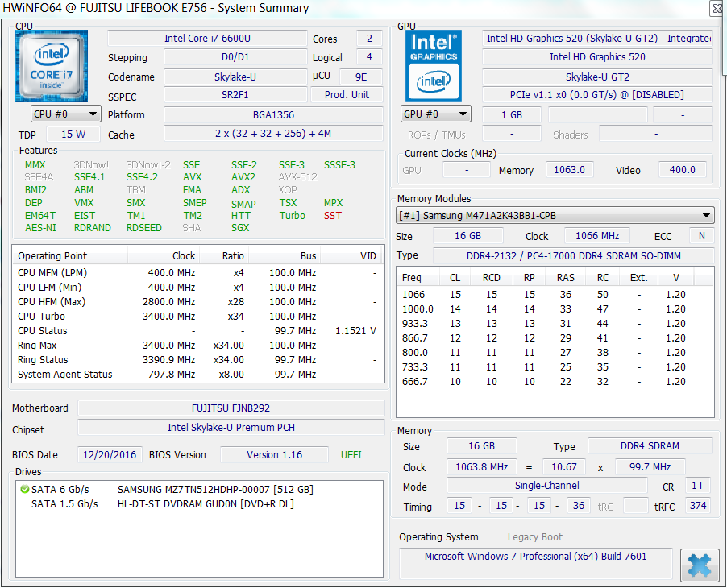The height and width of the screenshot is (588, 727).
Task: Click the memory type DDR4-2132 field
Action: (x=574, y=256)
